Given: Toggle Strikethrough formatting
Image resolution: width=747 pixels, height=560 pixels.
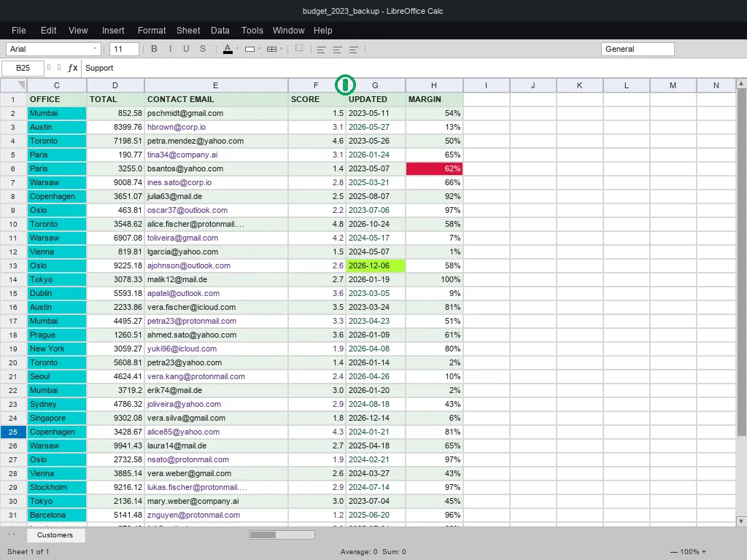Looking at the screenshot, I should point(203,49).
